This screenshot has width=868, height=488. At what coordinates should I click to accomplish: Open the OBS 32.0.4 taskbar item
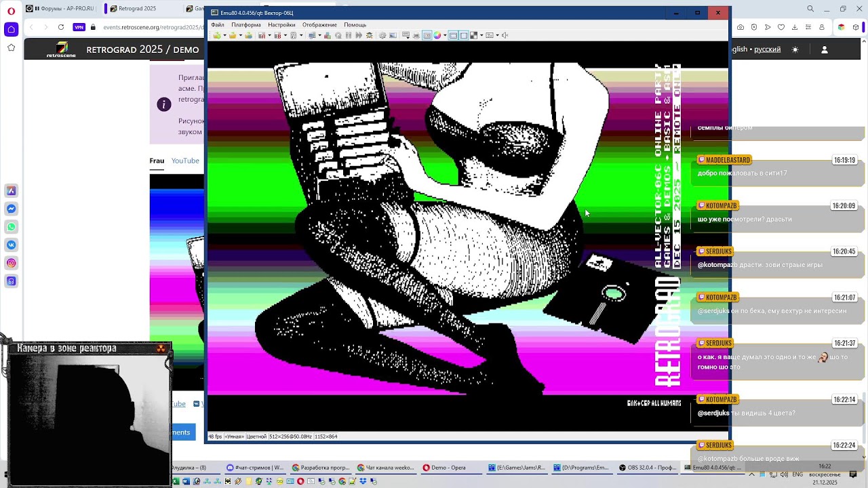(648, 468)
